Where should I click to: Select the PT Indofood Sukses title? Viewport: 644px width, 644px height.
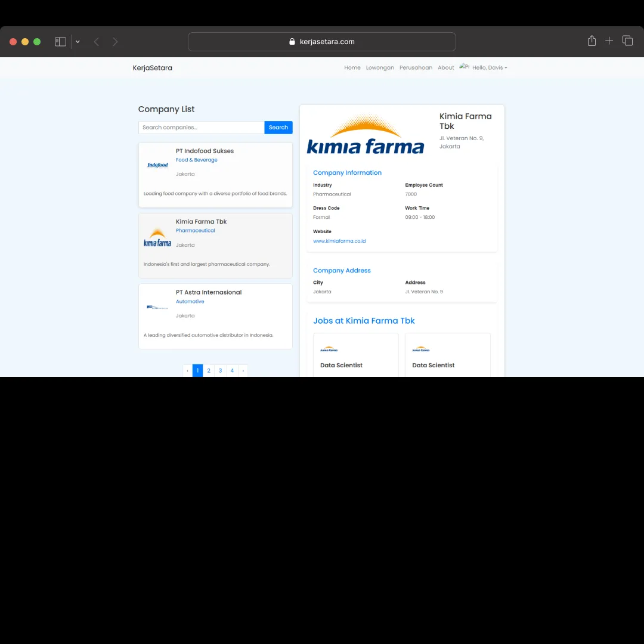click(205, 151)
